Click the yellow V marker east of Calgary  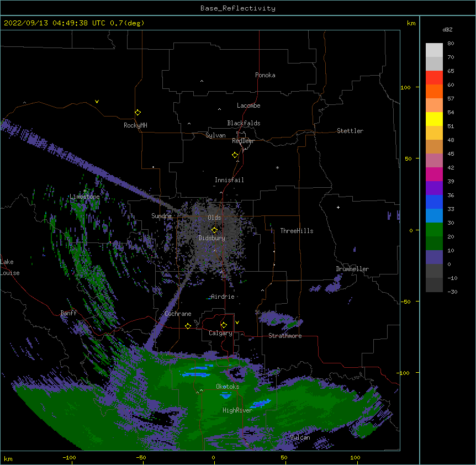(x=237, y=323)
